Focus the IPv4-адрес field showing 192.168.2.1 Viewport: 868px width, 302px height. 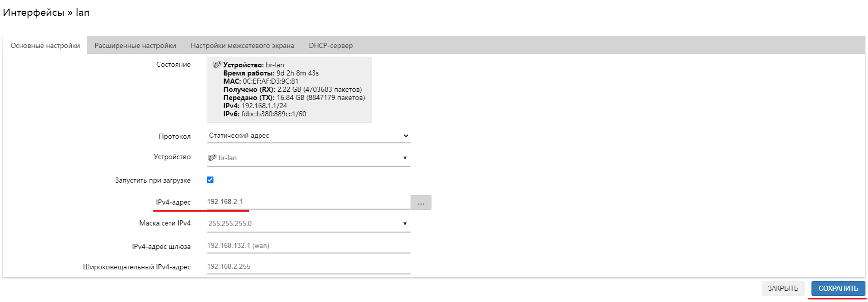coord(306,202)
